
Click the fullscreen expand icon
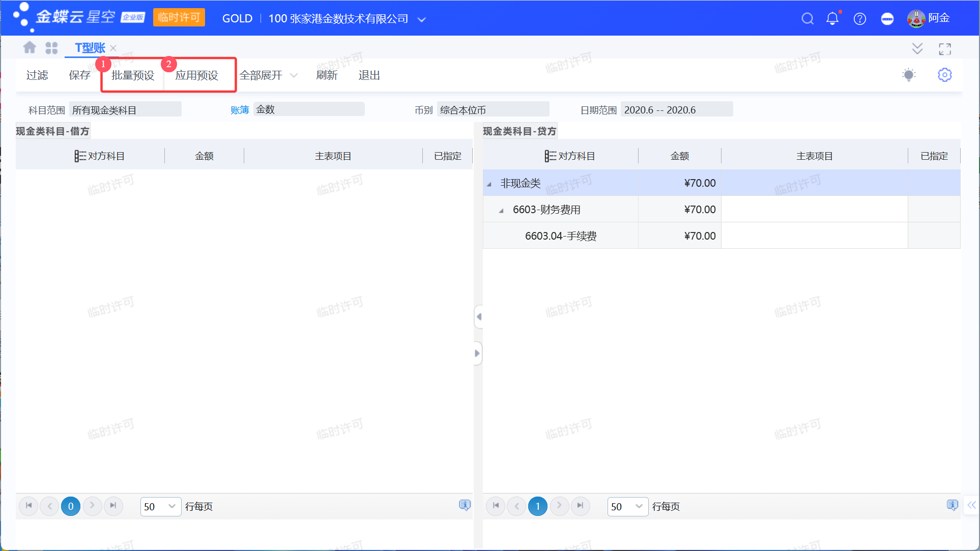click(945, 49)
